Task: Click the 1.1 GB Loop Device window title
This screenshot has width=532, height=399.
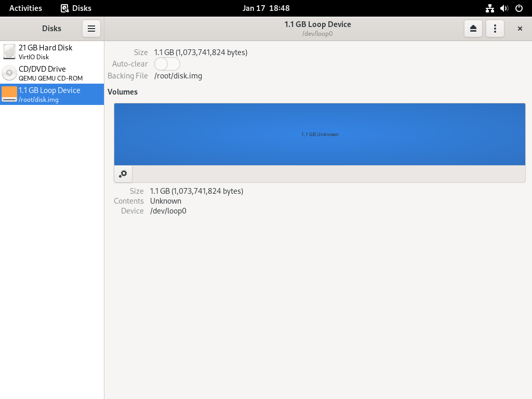Action: [x=317, y=24]
